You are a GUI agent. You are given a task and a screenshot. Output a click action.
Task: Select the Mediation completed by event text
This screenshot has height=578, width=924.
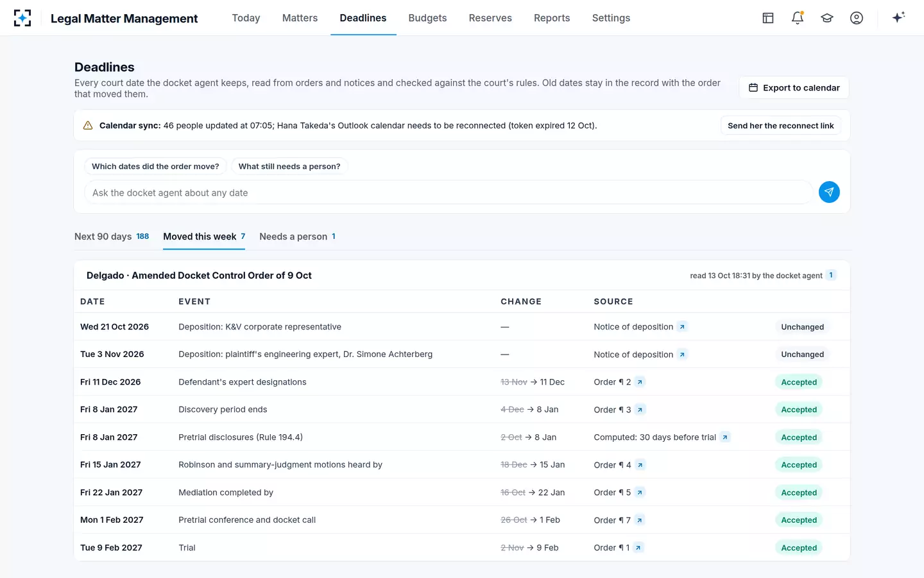pyautogui.click(x=226, y=493)
